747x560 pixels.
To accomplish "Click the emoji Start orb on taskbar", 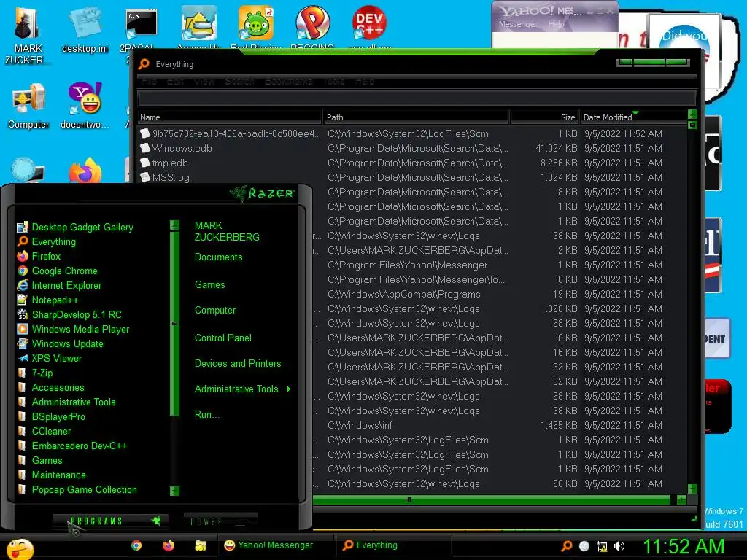I will (20, 548).
